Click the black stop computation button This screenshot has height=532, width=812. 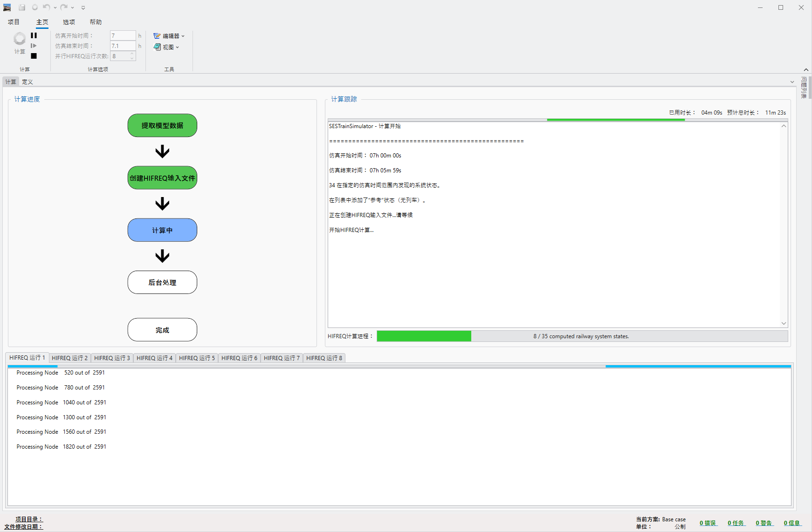tap(34, 56)
